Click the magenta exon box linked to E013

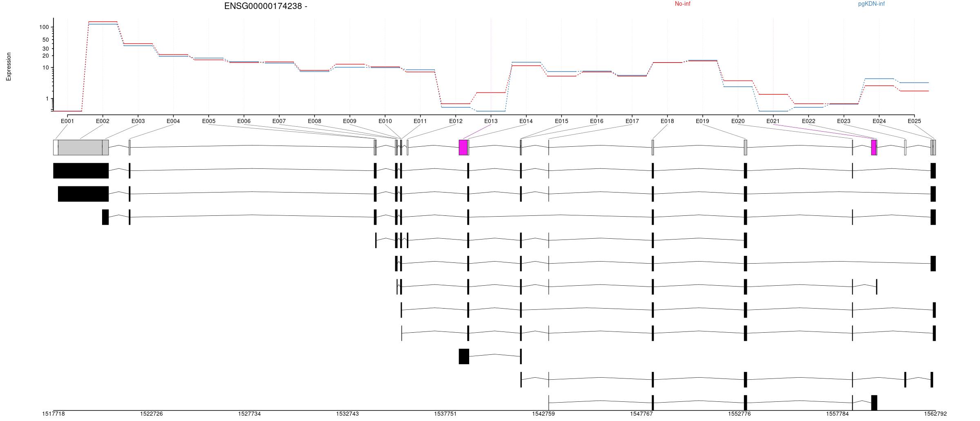click(x=463, y=148)
